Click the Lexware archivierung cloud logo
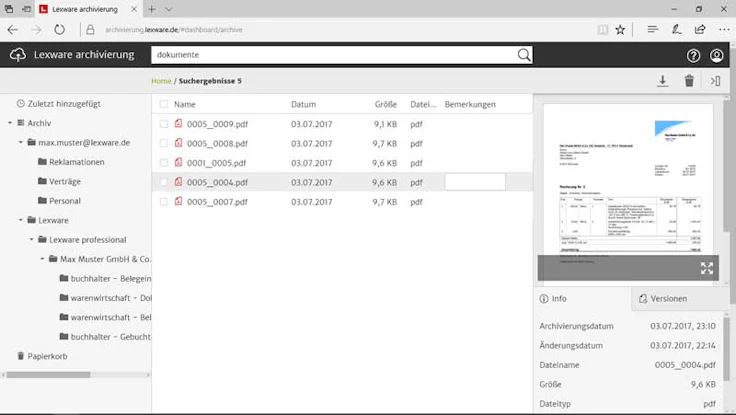 coord(18,55)
